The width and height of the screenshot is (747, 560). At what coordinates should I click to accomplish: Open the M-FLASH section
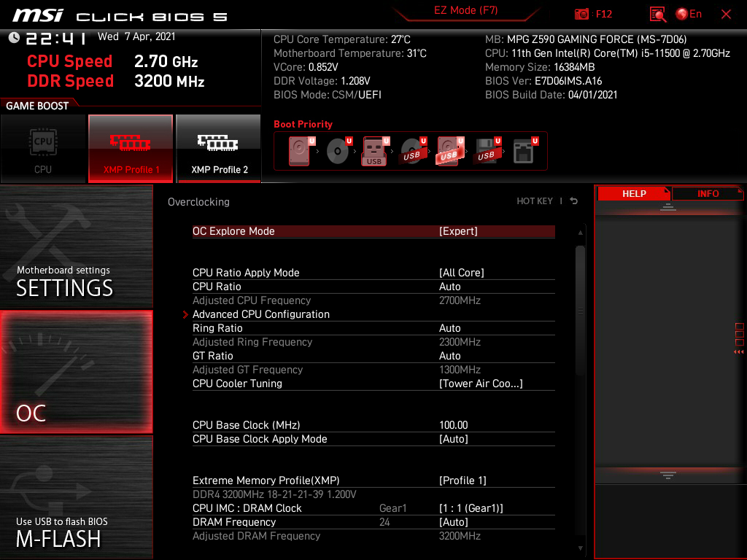(76, 497)
